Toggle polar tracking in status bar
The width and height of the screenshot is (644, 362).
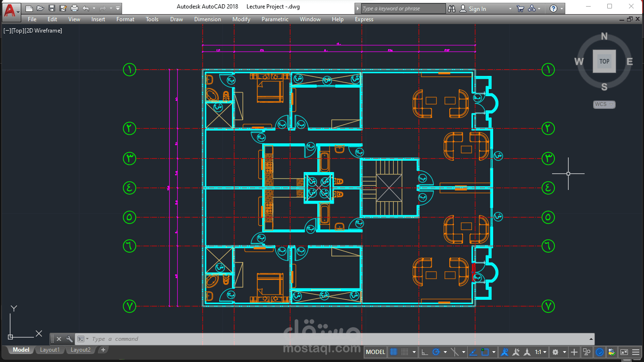(436, 352)
